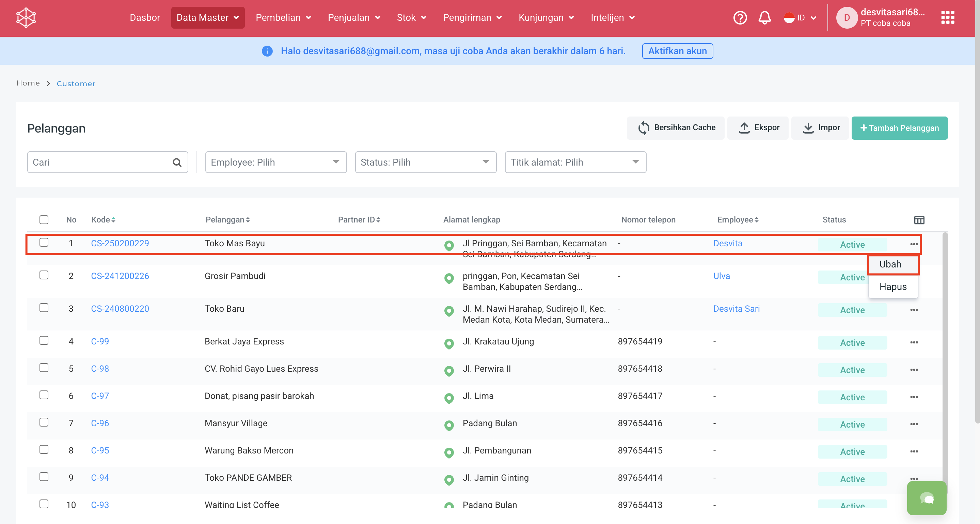
Task: Toggle the select-all header checkbox
Action: [x=44, y=219]
